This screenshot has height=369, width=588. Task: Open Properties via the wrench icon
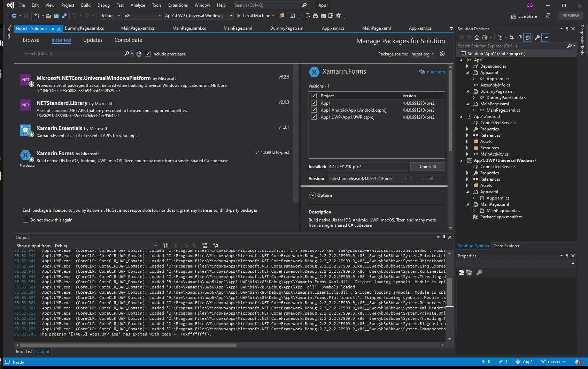coord(537,37)
